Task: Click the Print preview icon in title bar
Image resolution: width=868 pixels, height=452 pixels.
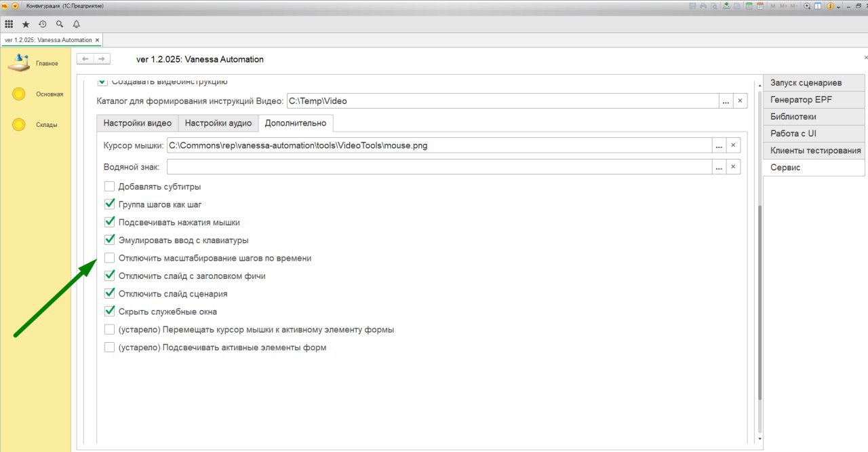Action: pos(714,6)
